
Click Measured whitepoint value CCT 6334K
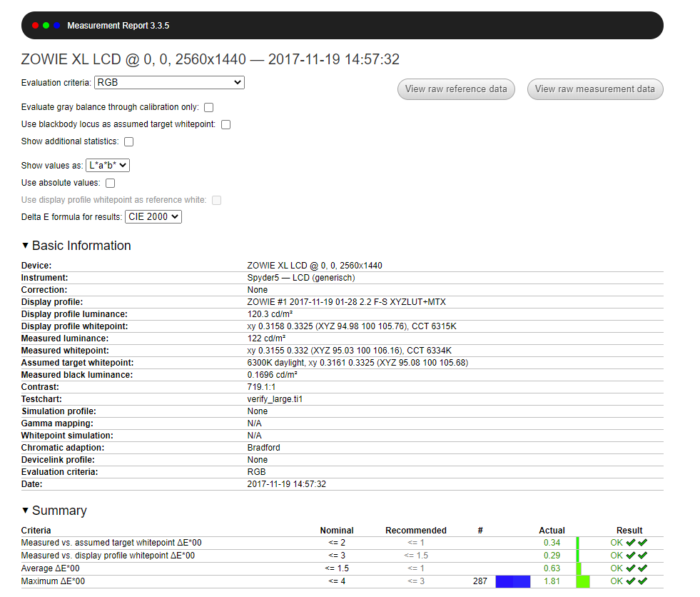tap(349, 351)
